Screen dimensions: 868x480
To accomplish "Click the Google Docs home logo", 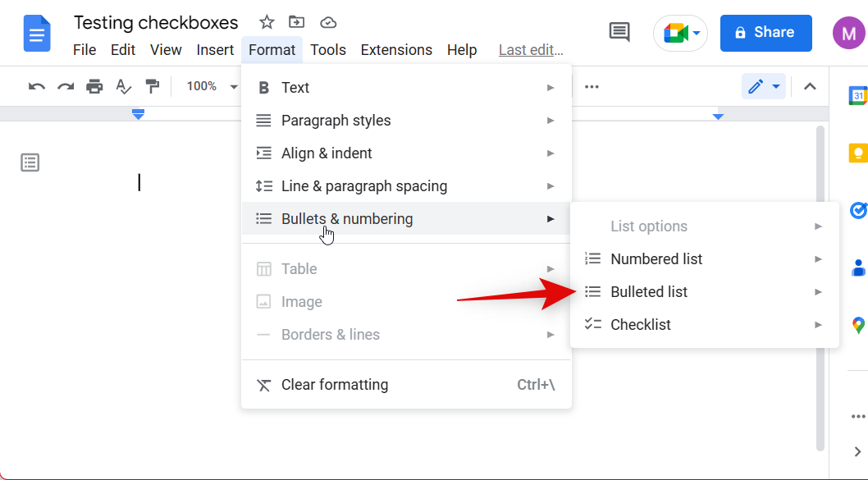I will pyautogui.click(x=35, y=33).
